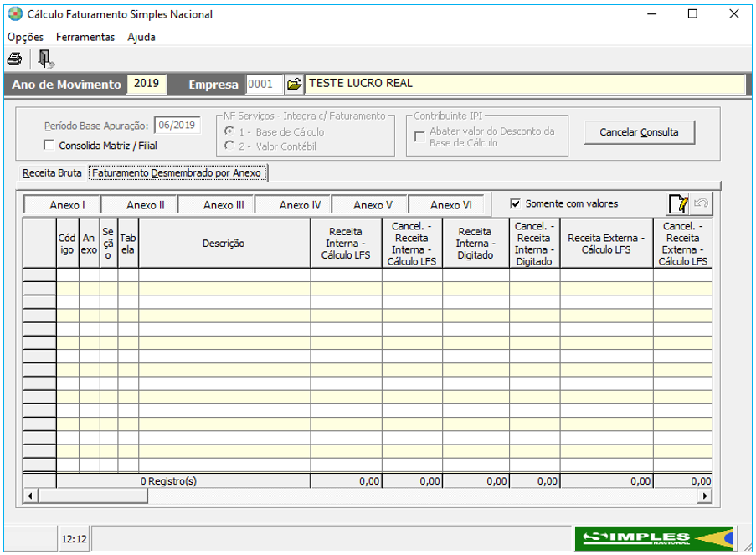Screen dimensions: 756x555
Task: Toggle Abater valor do Desconto checkbox
Action: 419,137
